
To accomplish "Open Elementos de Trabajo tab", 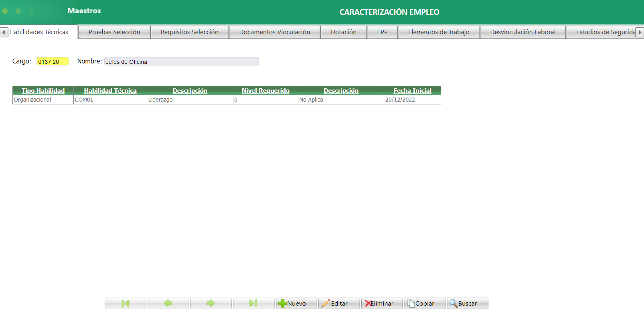I will tap(439, 32).
